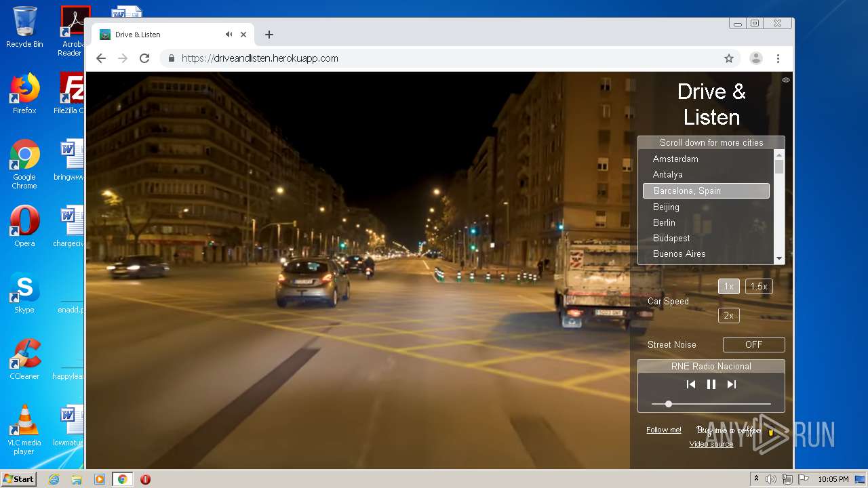Image resolution: width=868 pixels, height=488 pixels.
Task: Open the Windows Start menu
Action: coord(19,479)
